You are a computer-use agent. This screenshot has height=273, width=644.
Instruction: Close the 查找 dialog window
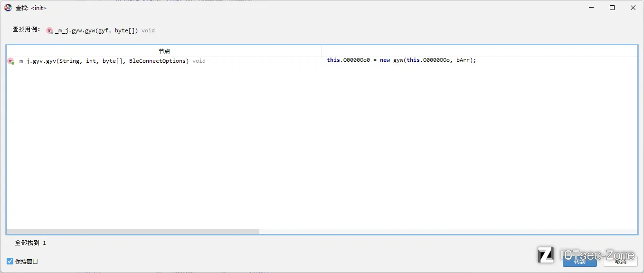[633, 8]
